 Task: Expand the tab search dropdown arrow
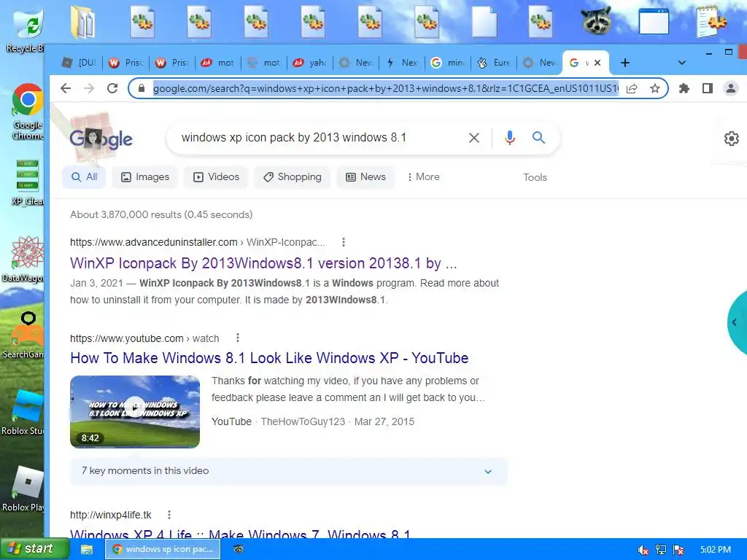(x=682, y=63)
